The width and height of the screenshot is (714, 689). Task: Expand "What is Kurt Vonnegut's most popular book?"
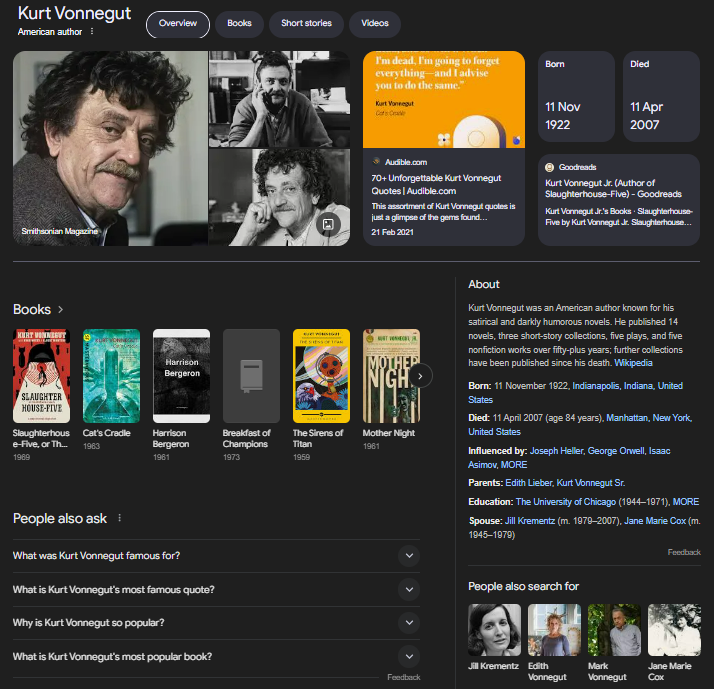(x=216, y=656)
